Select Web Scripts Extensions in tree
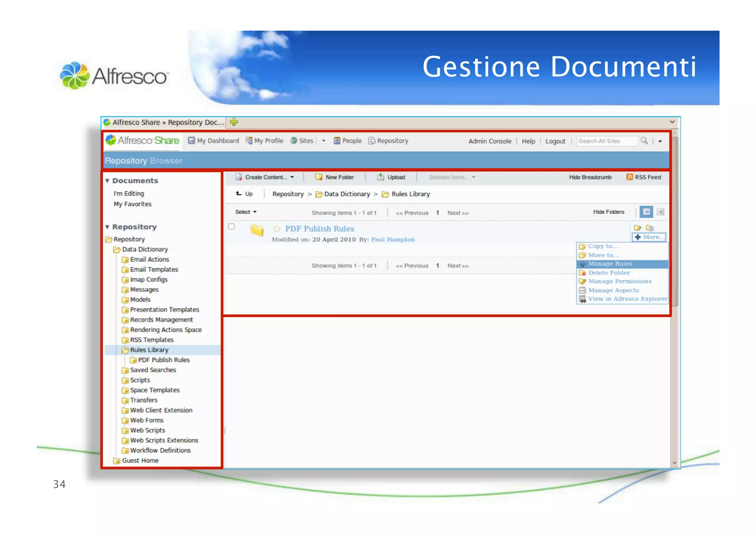Viewport: 756px width, 534px height. 164,440
